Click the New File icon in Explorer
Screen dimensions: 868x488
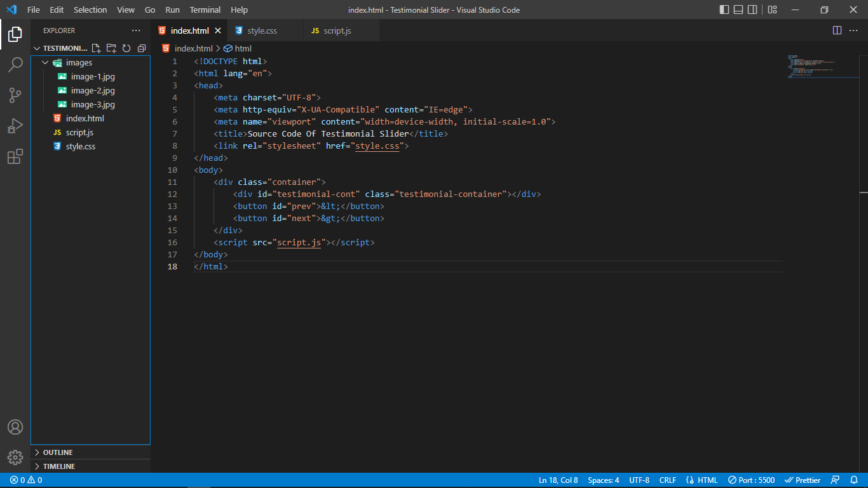97,48
